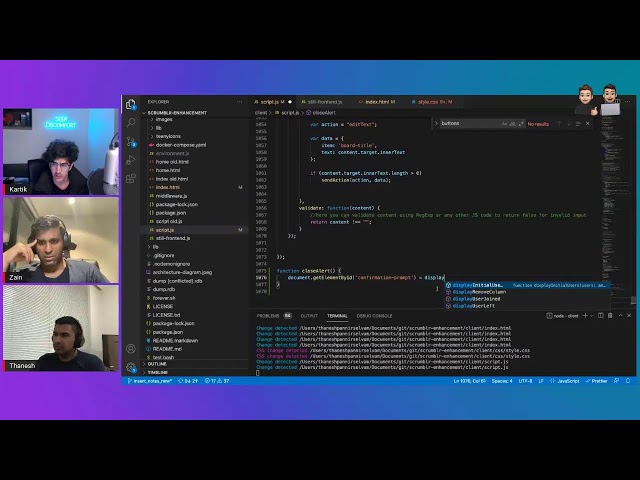Open editor more actions ellipsis
The width and height of the screenshot is (640, 480).
pos(628,102)
